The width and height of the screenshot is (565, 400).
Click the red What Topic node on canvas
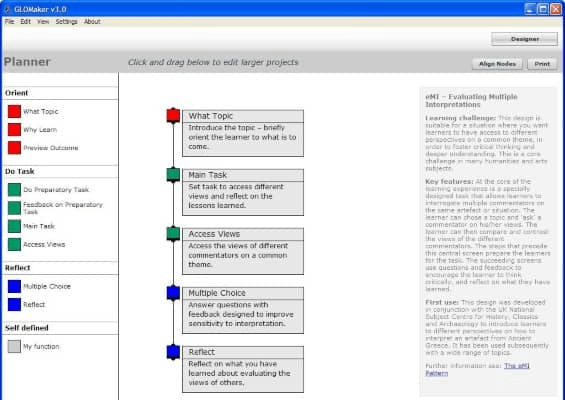point(173,116)
